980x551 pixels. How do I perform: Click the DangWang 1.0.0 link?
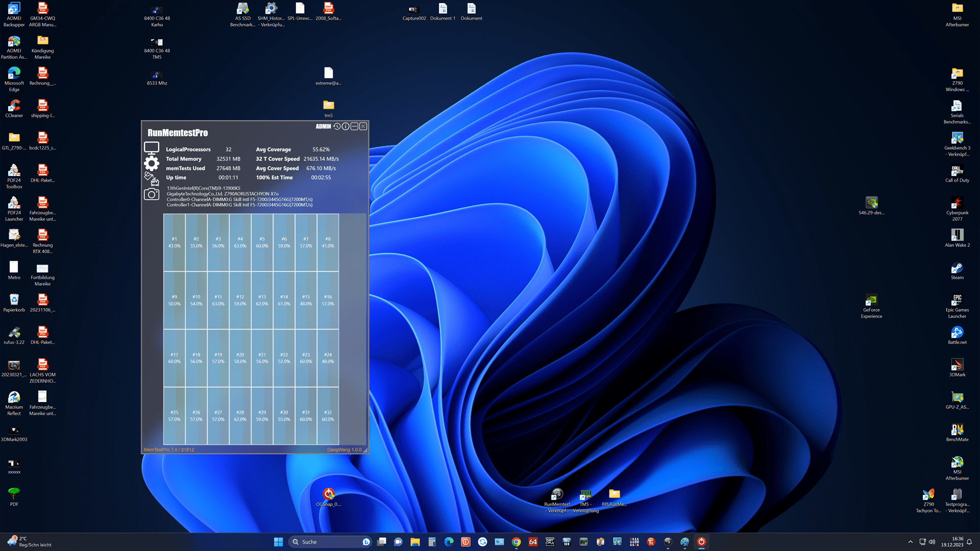tap(344, 449)
